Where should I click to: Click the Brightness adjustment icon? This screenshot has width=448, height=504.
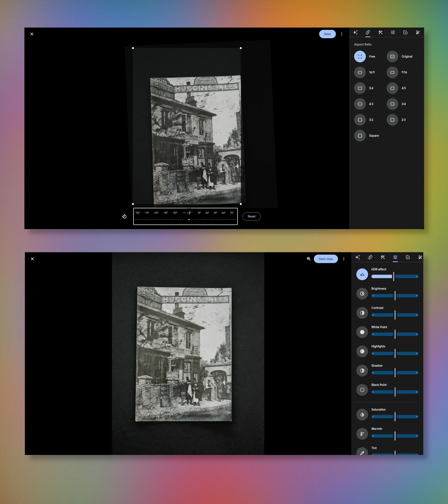(362, 294)
